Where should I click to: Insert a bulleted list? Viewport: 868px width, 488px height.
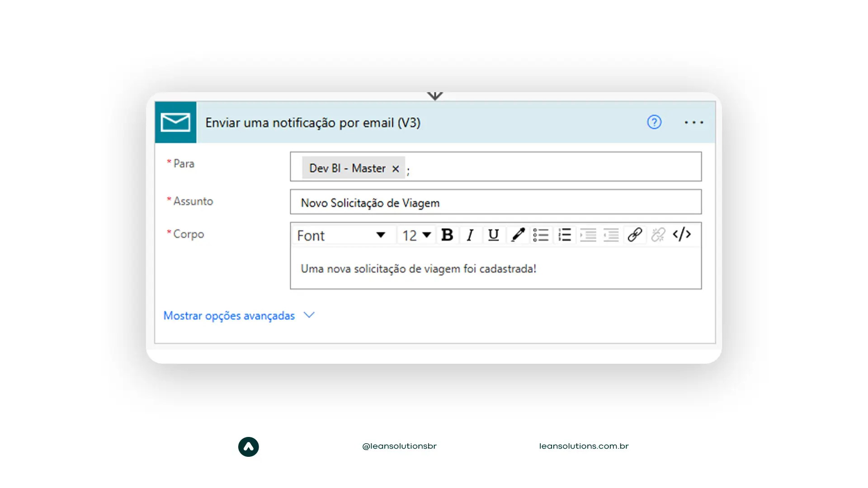click(541, 235)
